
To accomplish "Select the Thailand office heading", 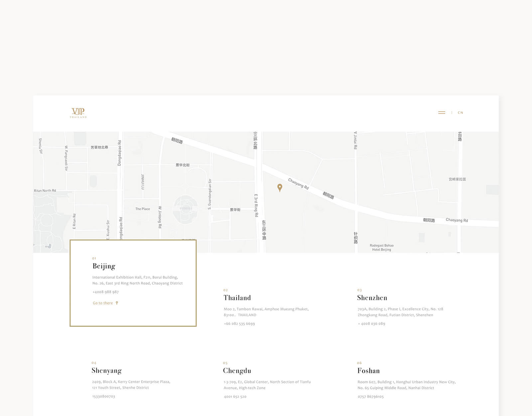I will coord(237,298).
